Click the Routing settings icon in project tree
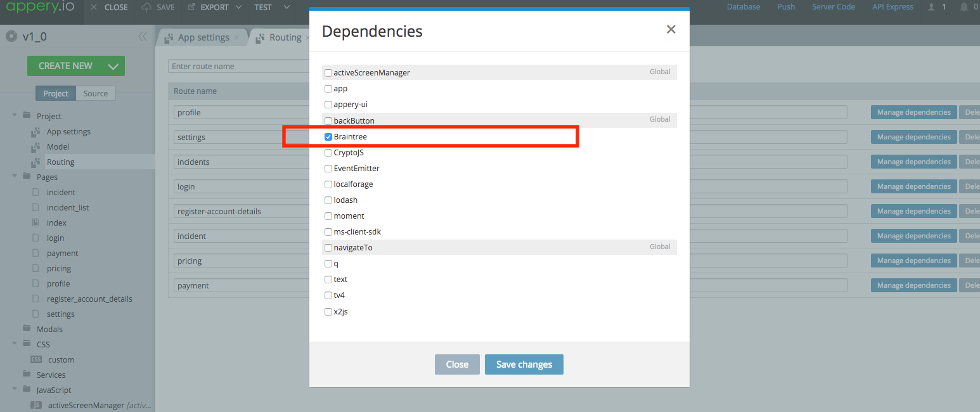 [x=36, y=162]
